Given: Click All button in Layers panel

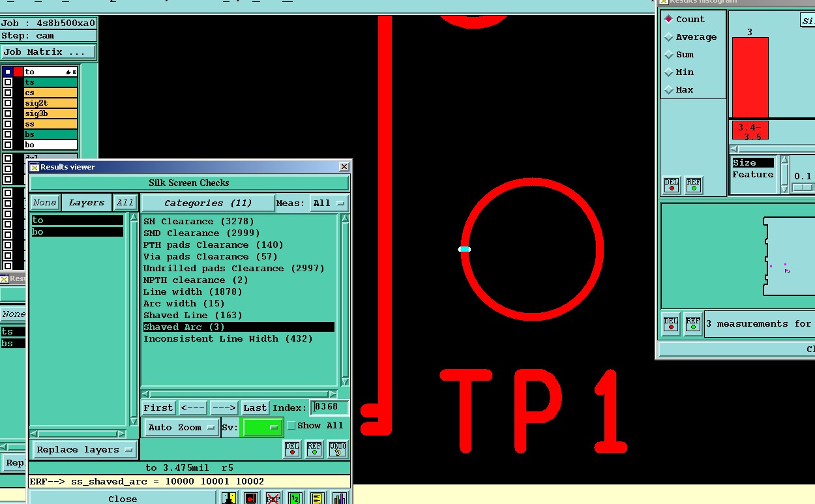Looking at the screenshot, I should (x=125, y=203).
